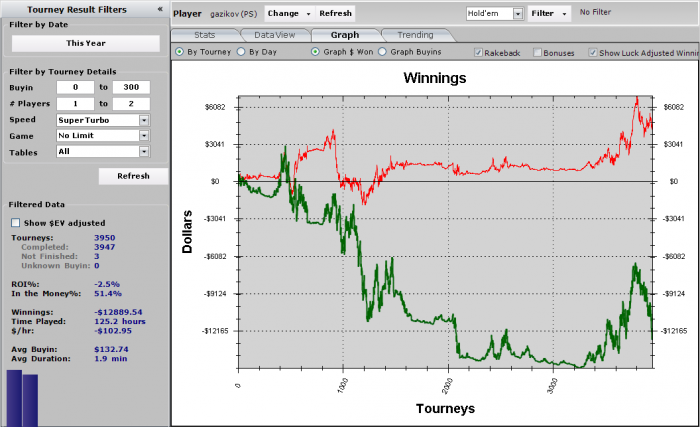This screenshot has height=427, width=700.
Task: Click Refresh next to the player name
Action: (x=335, y=13)
